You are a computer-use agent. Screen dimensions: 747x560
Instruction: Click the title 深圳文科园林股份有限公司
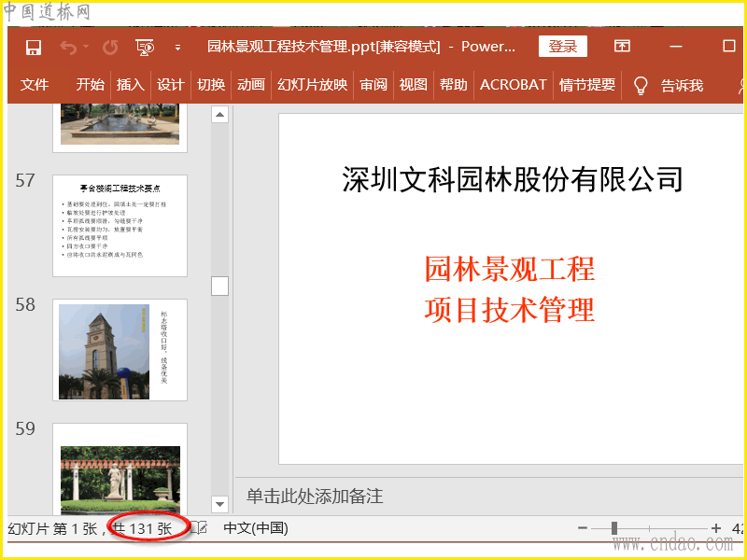pyautogui.click(x=513, y=179)
